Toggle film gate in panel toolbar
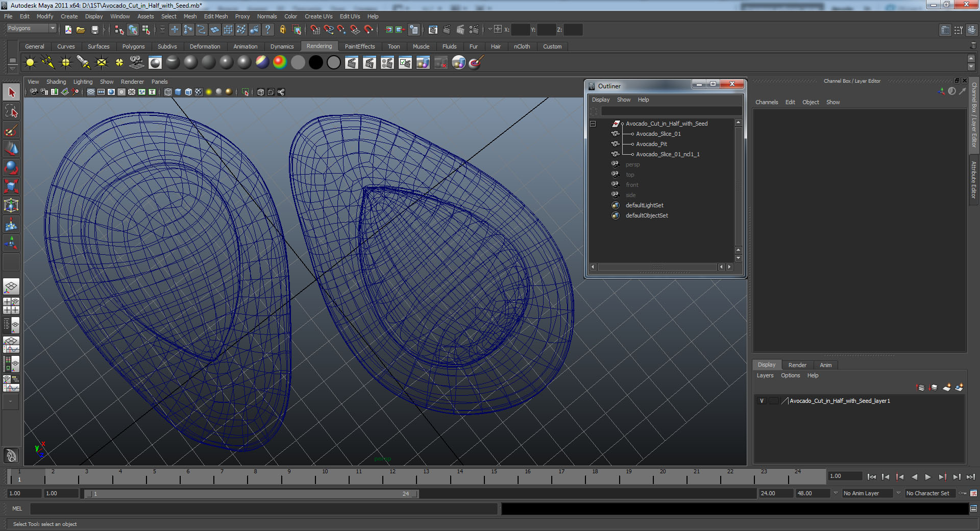Screen dimensions: 980x531 (x=101, y=92)
